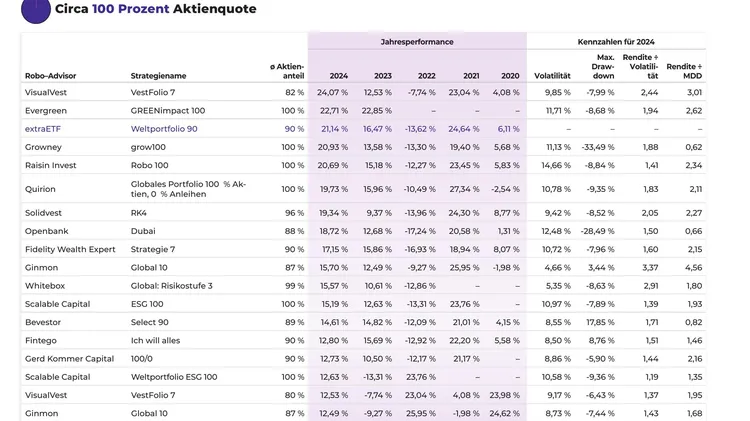Click the 'Rendite + MDD' column header
The image size is (750, 421).
coord(684,71)
